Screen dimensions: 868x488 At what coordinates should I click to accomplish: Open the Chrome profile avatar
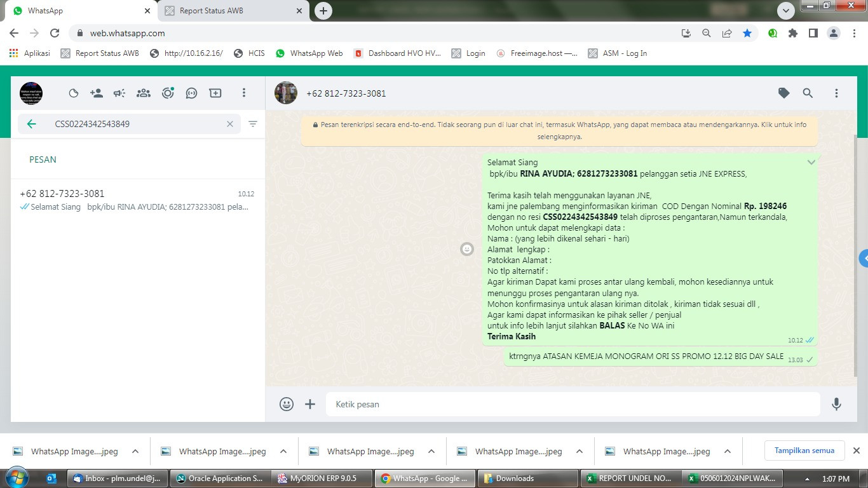pyautogui.click(x=834, y=33)
